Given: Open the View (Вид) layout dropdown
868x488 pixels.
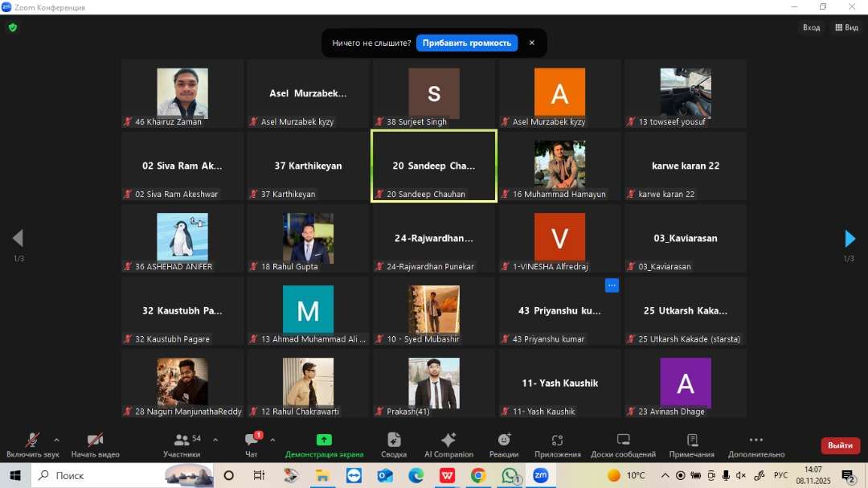Looking at the screenshot, I should tap(846, 27).
